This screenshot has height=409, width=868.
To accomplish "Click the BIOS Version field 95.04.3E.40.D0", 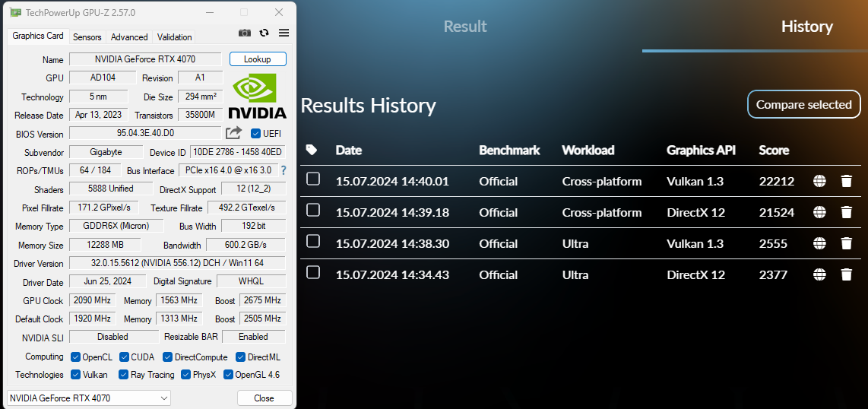I will [145, 133].
